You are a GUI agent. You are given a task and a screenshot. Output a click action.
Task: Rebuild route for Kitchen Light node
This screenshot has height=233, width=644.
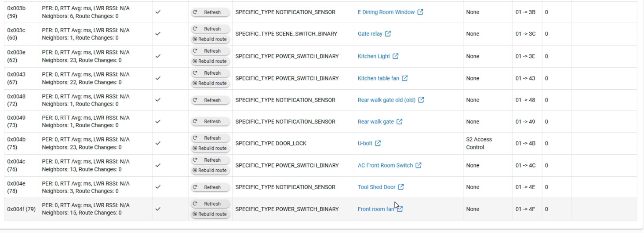point(210,61)
